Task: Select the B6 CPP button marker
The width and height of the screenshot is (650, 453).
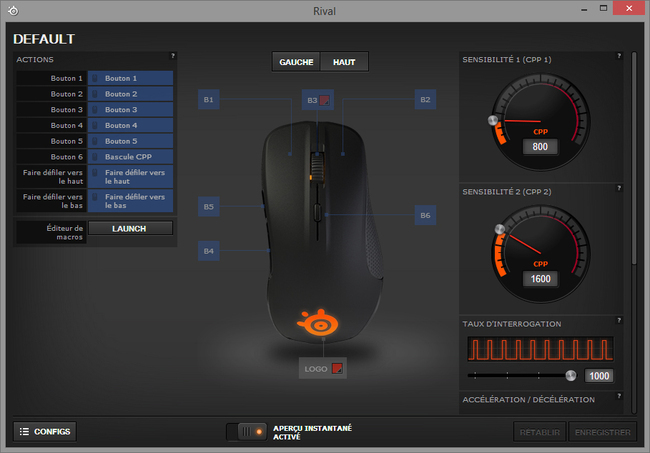Action: tap(425, 215)
